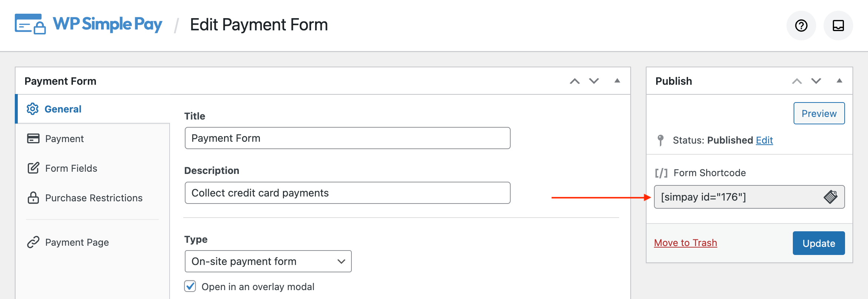Click the Payment Form up chevron
This screenshot has height=299, width=868.
coord(574,81)
